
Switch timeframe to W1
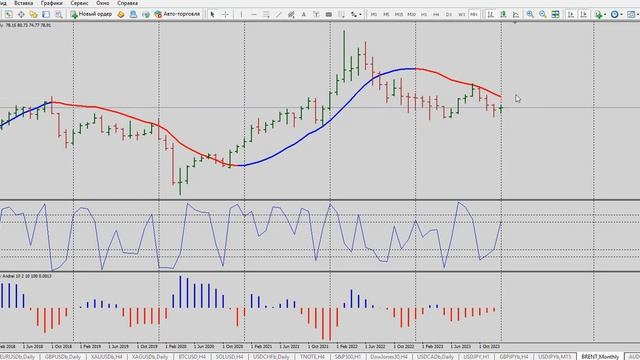461,14
